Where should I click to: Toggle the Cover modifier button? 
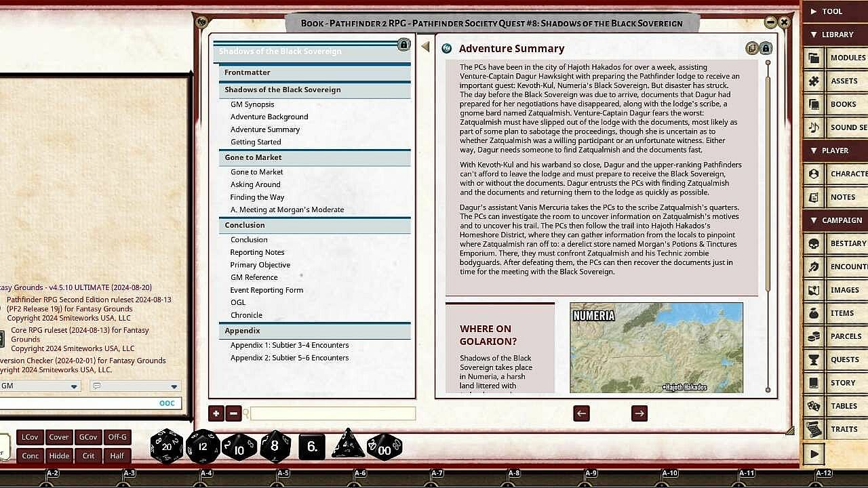(59, 437)
